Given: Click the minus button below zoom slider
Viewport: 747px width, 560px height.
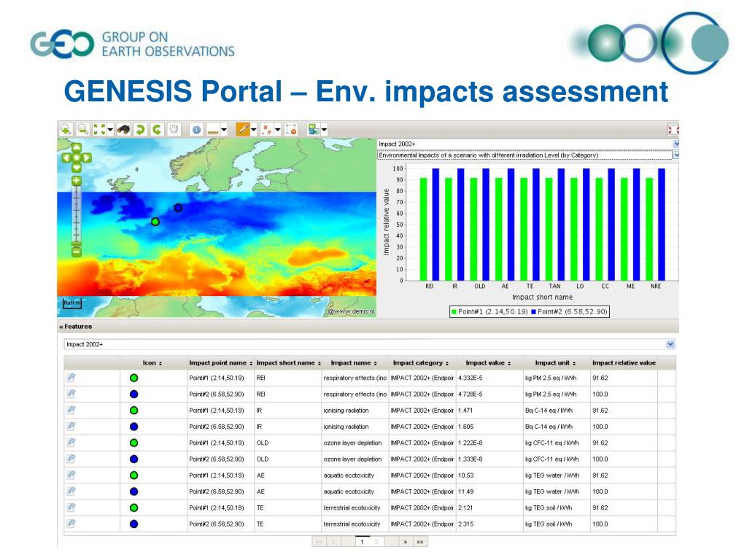Looking at the screenshot, I should (x=76, y=252).
